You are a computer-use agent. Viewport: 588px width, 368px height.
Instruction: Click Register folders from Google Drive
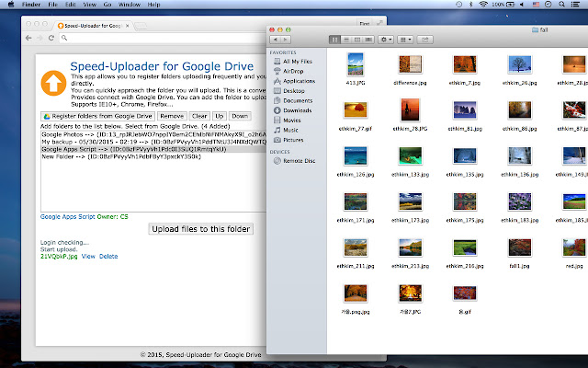pyautogui.click(x=98, y=117)
